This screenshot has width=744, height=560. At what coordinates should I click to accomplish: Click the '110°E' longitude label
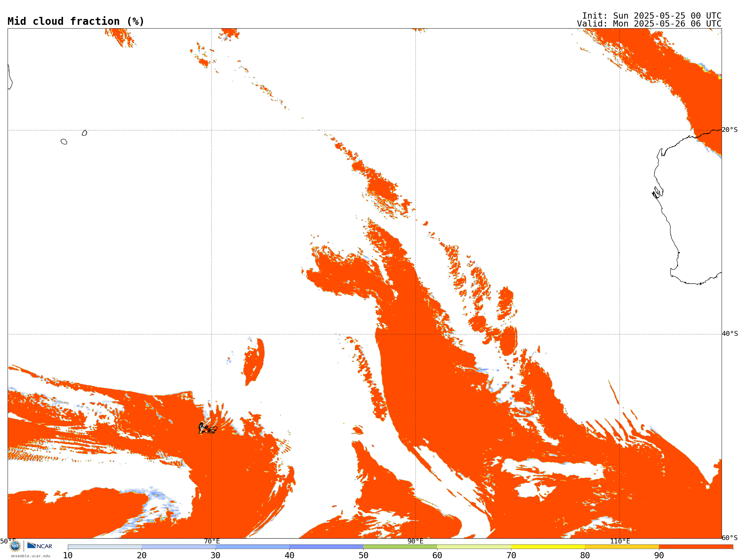tap(620, 541)
